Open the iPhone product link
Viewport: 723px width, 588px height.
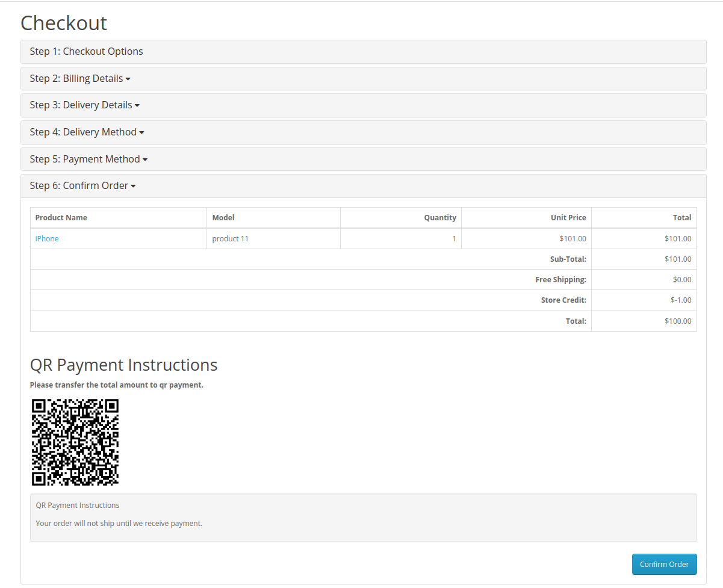[x=47, y=239]
